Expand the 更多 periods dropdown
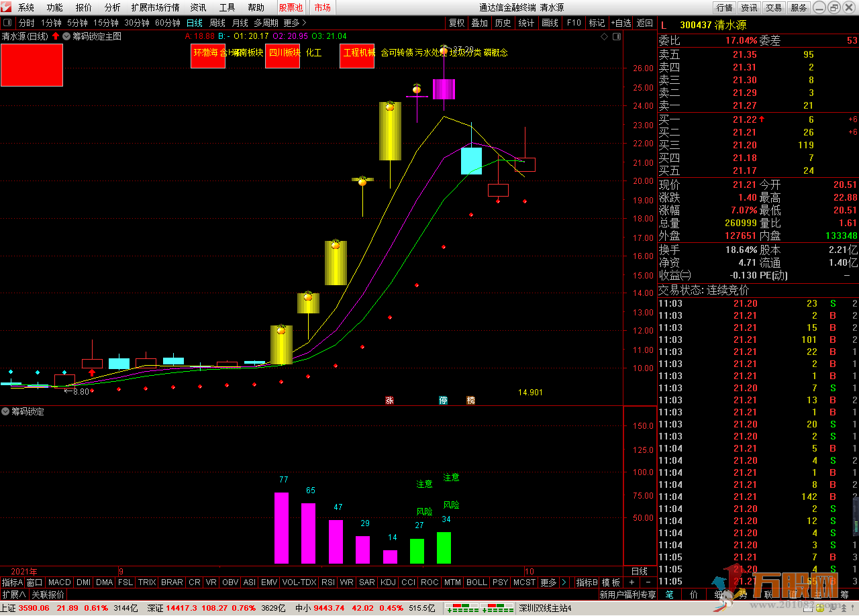 (295, 23)
